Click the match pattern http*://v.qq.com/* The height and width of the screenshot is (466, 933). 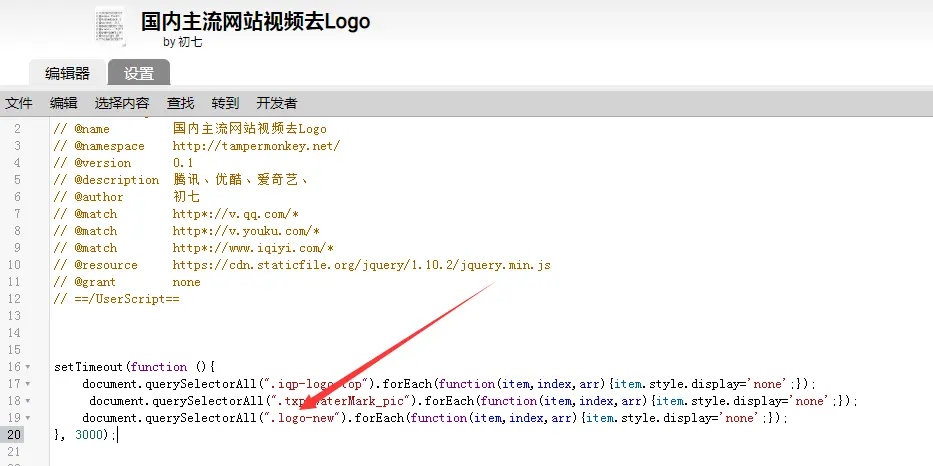[x=236, y=214]
